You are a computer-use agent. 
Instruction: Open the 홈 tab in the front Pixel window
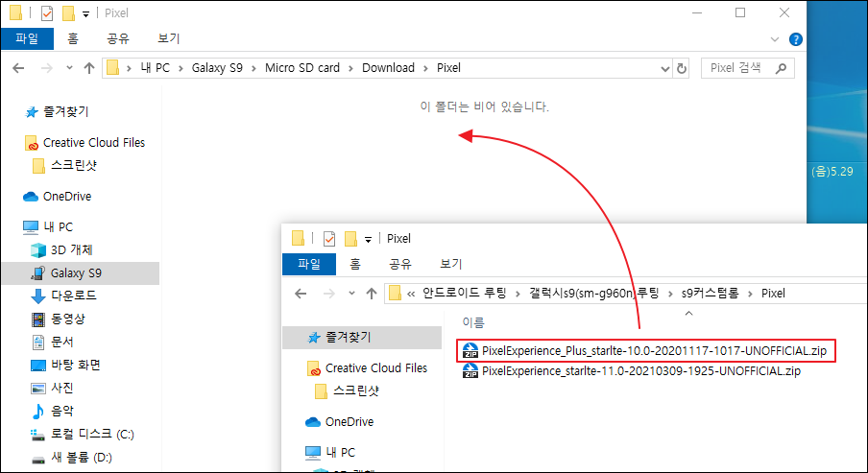355,265
